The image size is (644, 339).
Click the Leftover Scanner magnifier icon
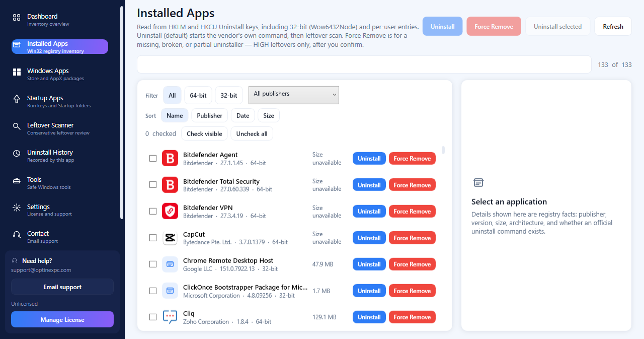point(17,126)
